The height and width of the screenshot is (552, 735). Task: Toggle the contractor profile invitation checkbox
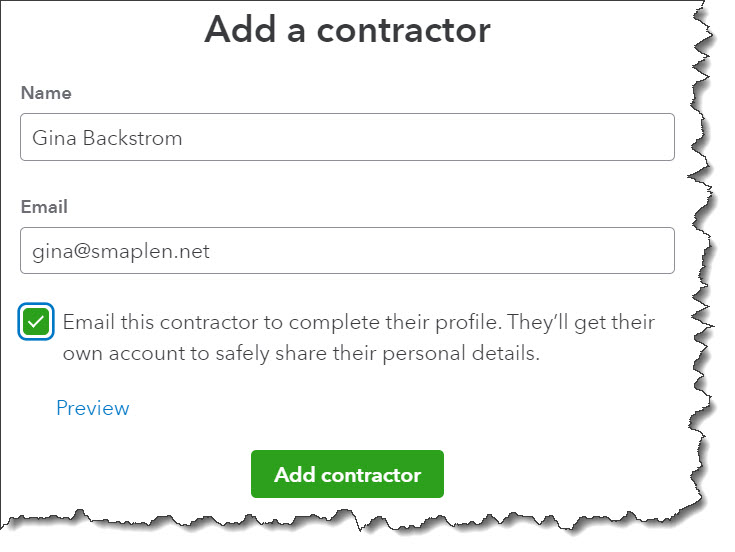pyautogui.click(x=36, y=323)
